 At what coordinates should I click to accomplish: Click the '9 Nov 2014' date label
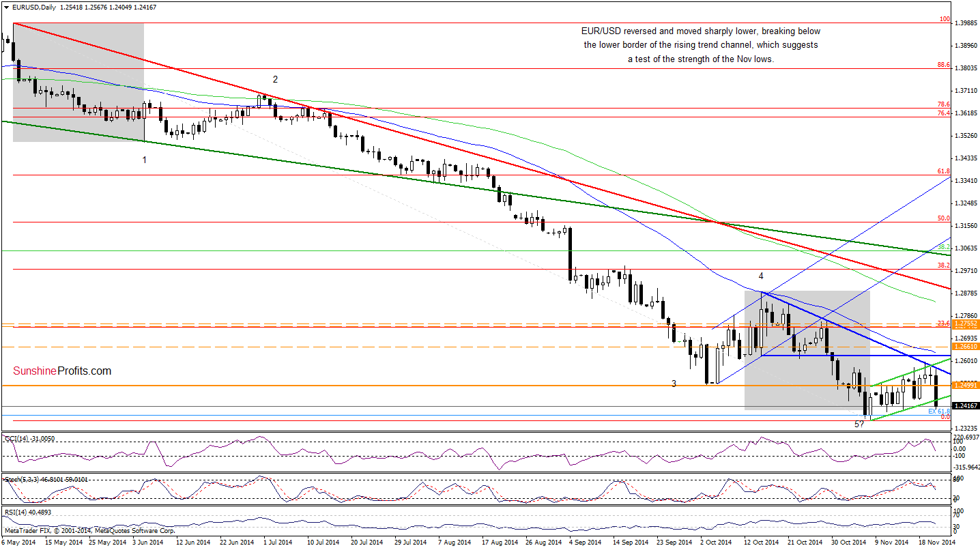click(x=892, y=543)
